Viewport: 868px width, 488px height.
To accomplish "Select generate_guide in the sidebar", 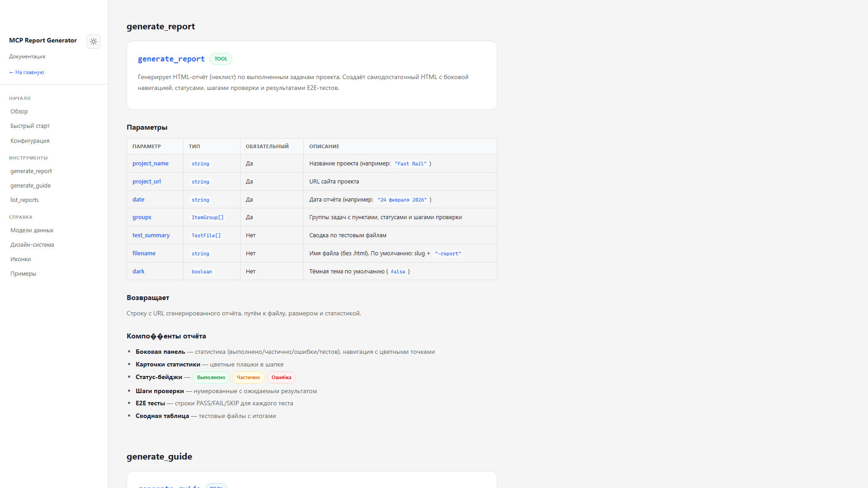I will [30, 185].
